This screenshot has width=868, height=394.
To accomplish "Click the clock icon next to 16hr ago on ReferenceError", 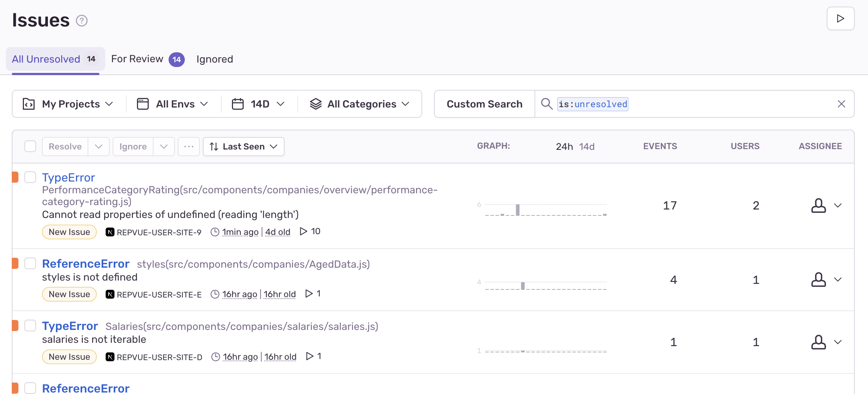I will click(215, 294).
